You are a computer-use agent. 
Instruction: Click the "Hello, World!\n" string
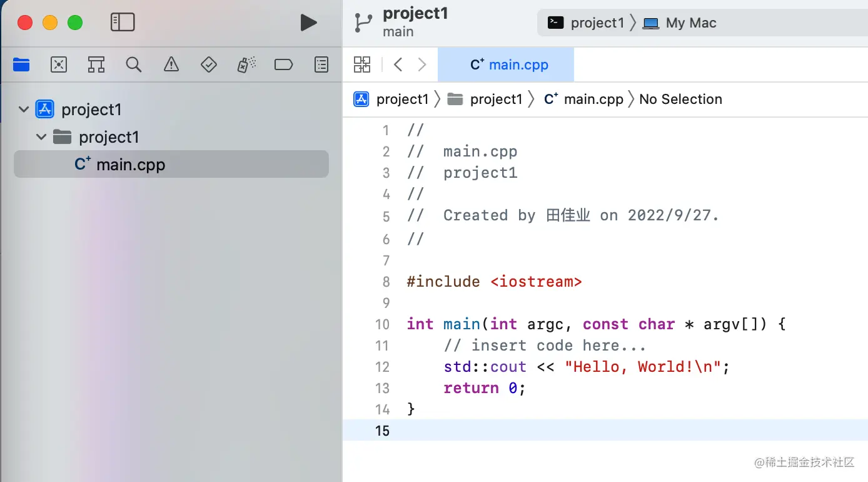click(x=642, y=367)
